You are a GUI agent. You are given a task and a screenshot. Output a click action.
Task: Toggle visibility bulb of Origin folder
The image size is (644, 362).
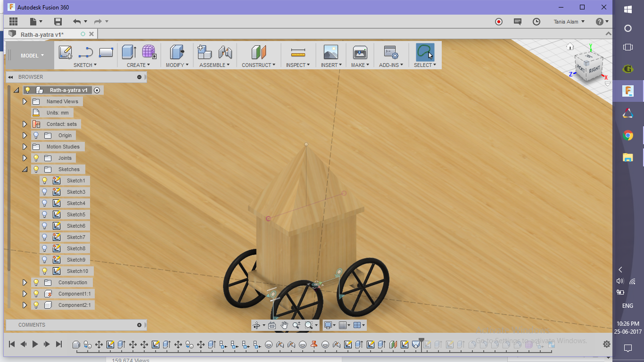[x=36, y=135]
